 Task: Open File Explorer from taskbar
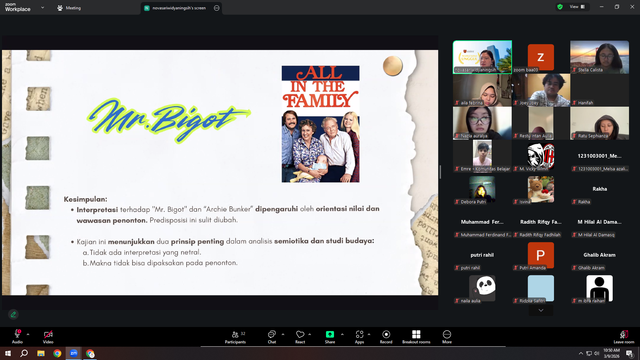pyautogui.click(x=41, y=353)
